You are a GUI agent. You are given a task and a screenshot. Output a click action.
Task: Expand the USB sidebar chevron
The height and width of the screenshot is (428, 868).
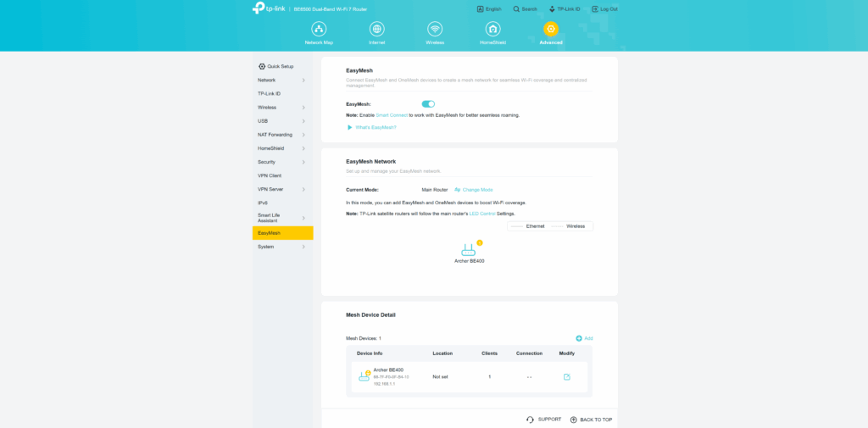(x=303, y=121)
